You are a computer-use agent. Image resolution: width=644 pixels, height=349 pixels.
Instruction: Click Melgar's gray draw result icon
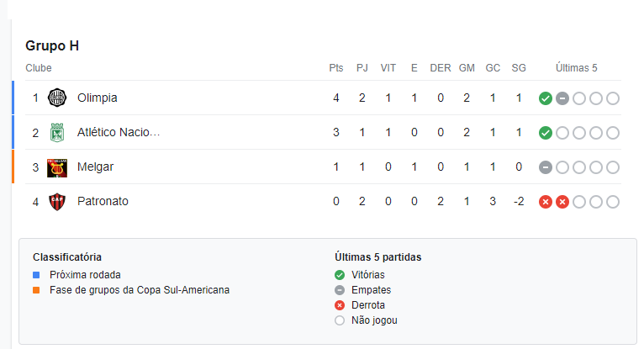[x=546, y=167]
